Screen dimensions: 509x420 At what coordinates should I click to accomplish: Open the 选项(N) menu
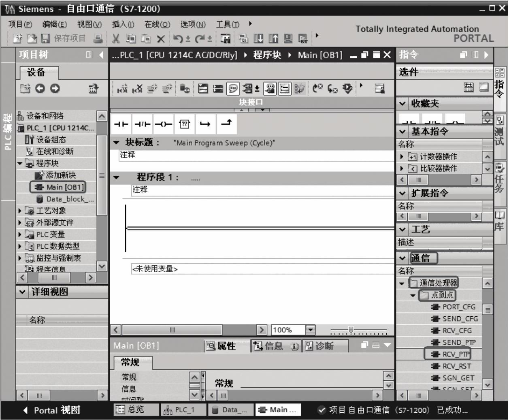tap(193, 24)
